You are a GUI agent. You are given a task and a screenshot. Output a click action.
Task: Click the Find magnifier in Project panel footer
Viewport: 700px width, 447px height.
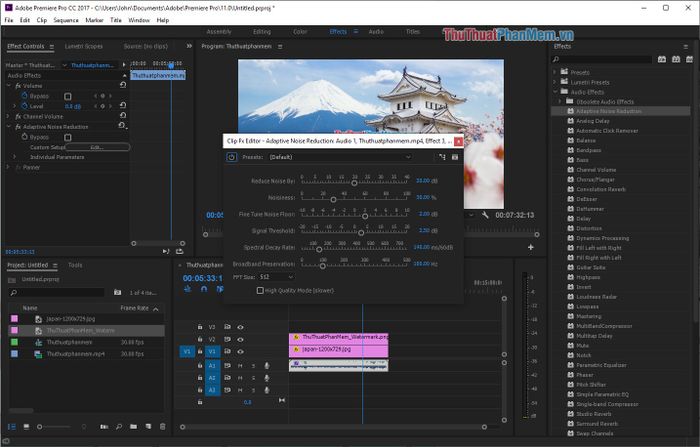[119, 427]
